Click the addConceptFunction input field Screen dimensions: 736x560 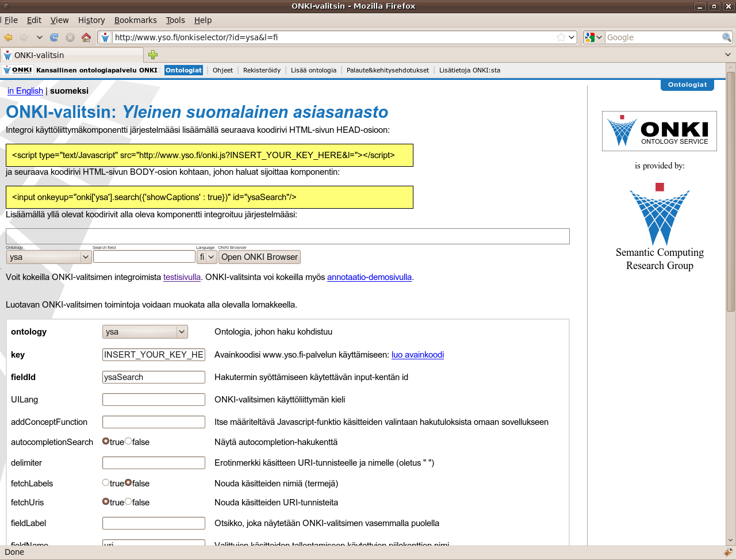[x=154, y=422]
